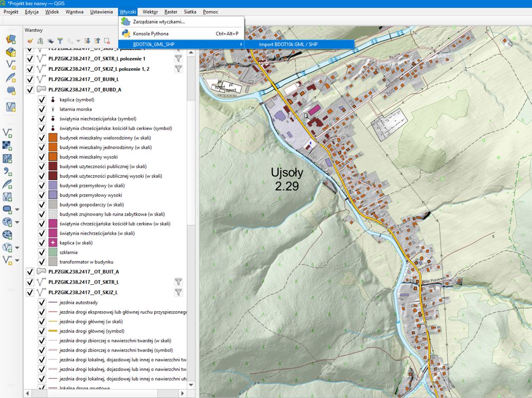Click the Add PostGIS/database layer icon
532x398 pixels.
[x=7, y=209]
